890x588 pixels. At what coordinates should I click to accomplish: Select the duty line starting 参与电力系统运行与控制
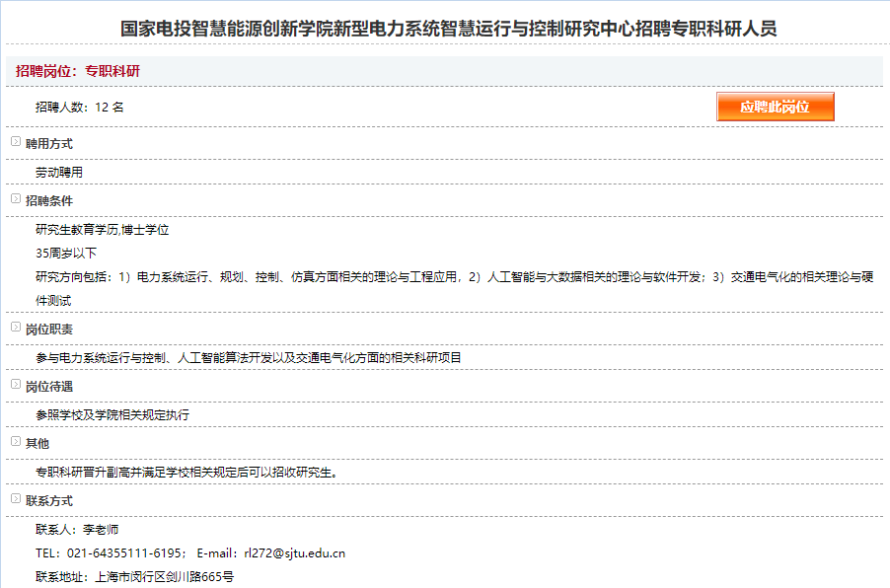pyautogui.click(x=249, y=358)
